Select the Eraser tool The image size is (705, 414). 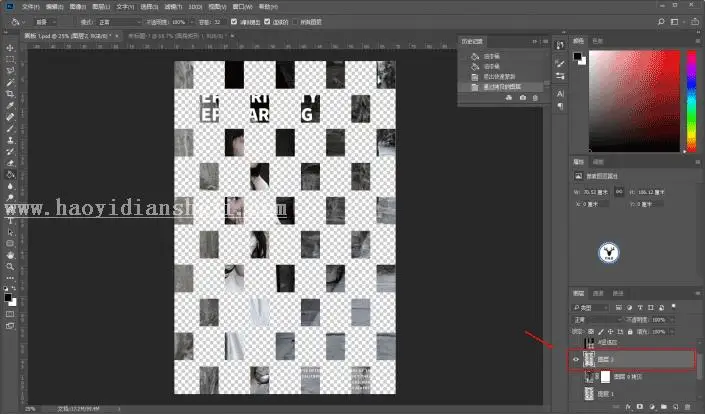[10, 163]
